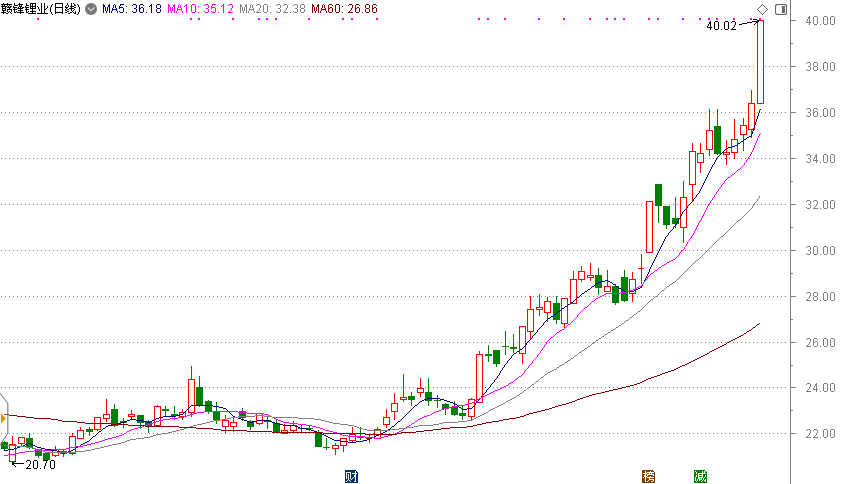Select the tallest final candlestick reaching 40
Screen dimensions: 841x484
click(x=760, y=61)
